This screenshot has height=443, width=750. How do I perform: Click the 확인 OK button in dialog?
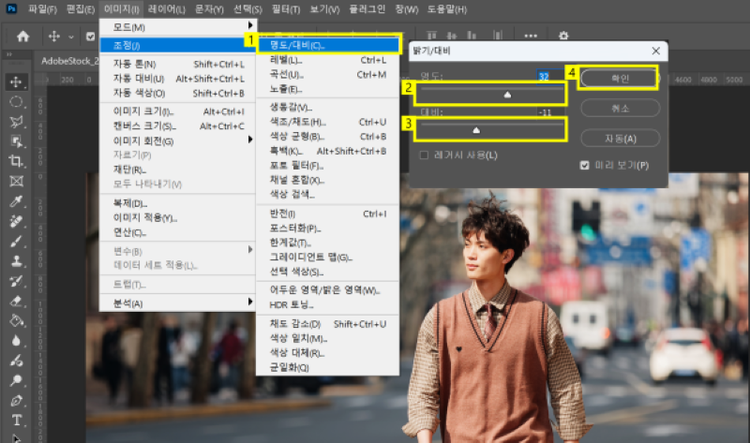coord(620,78)
